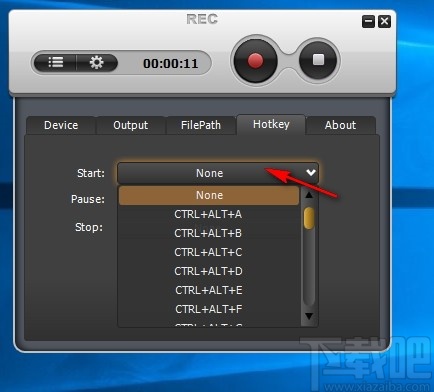Viewport: 434px width, 392px height.
Task: Click the Start: label
Action: [91, 173]
